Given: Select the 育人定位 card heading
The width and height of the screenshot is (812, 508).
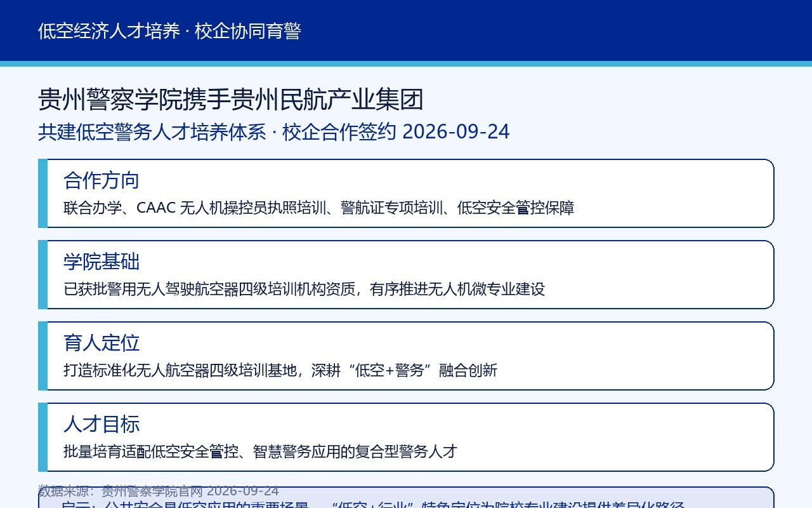Looking at the screenshot, I should click(101, 343).
